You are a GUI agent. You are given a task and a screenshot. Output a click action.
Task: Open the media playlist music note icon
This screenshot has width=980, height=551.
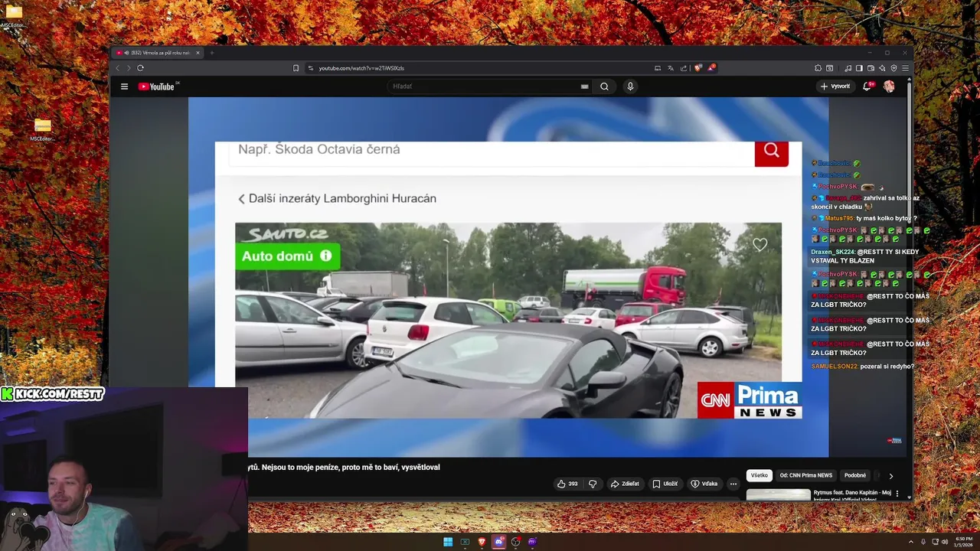(848, 68)
